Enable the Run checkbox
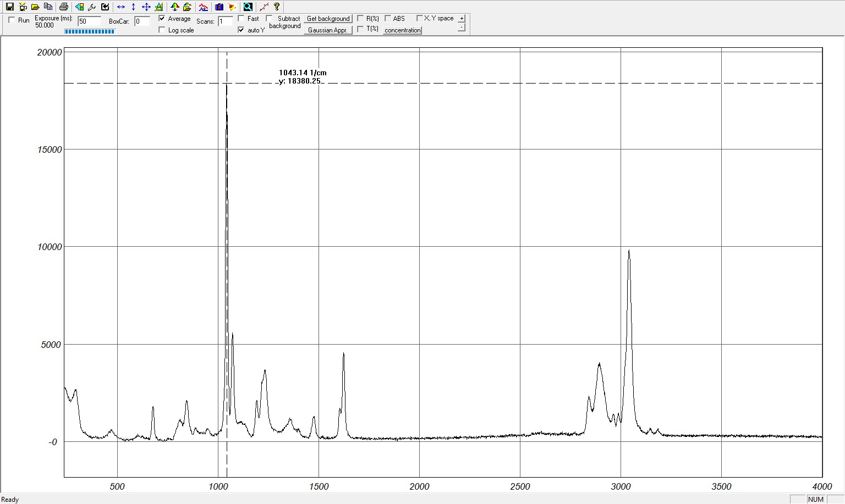The height and width of the screenshot is (504, 845). pyautogui.click(x=12, y=20)
